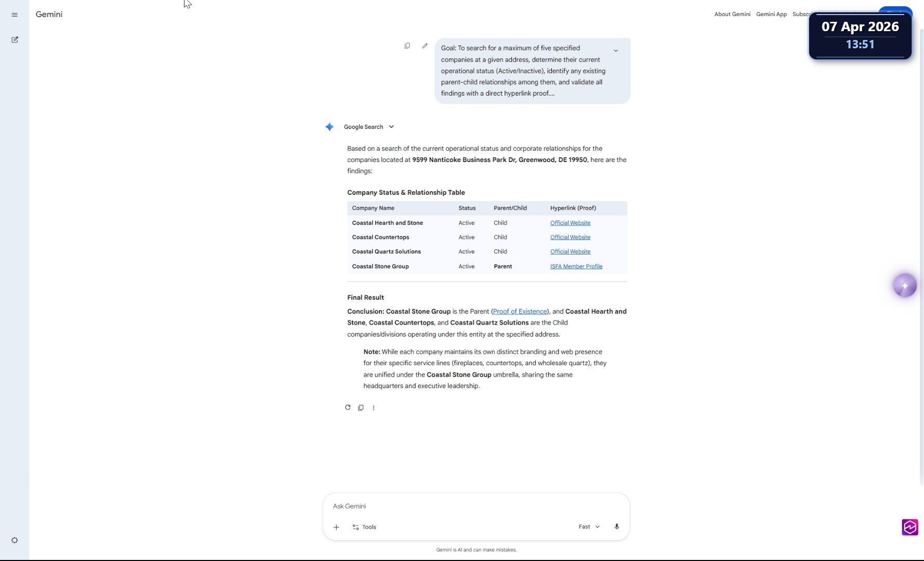Image resolution: width=924 pixels, height=561 pixels.
Task: Edit the prompt with the pencil icon
Action: tap(425, 46)
